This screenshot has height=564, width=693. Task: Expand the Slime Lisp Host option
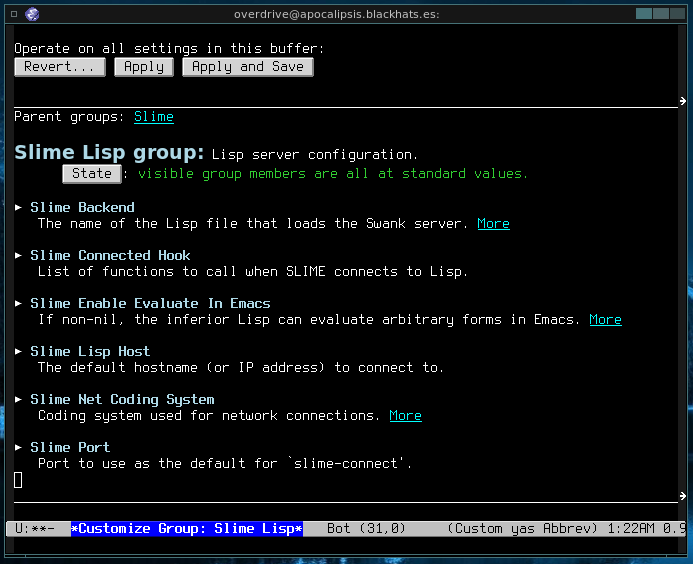18,351
